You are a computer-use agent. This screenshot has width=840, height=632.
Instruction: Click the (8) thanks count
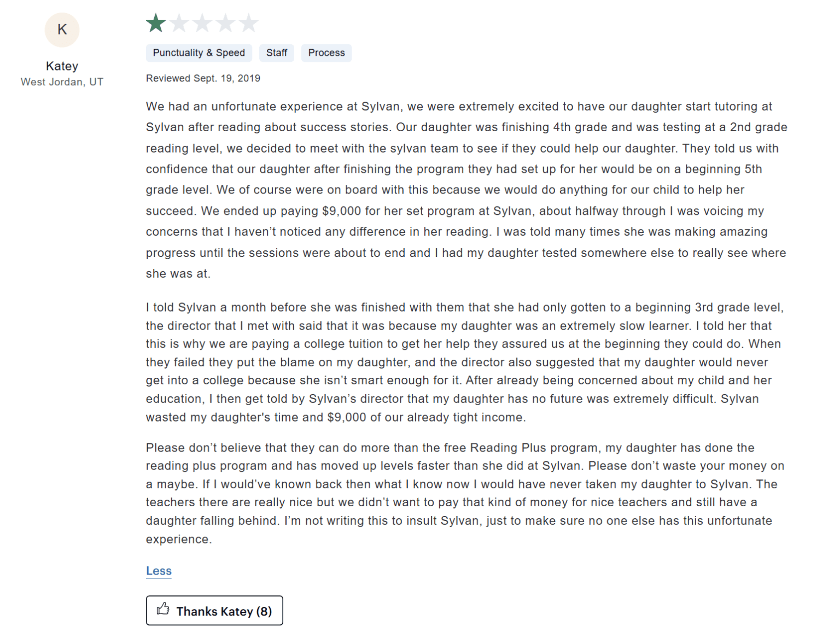coord(264,611)
